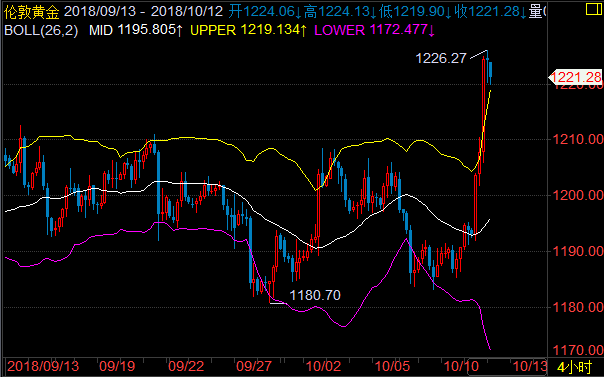
Task: Click the 1210.00 price axis label
Action: [x=578, y=139]
